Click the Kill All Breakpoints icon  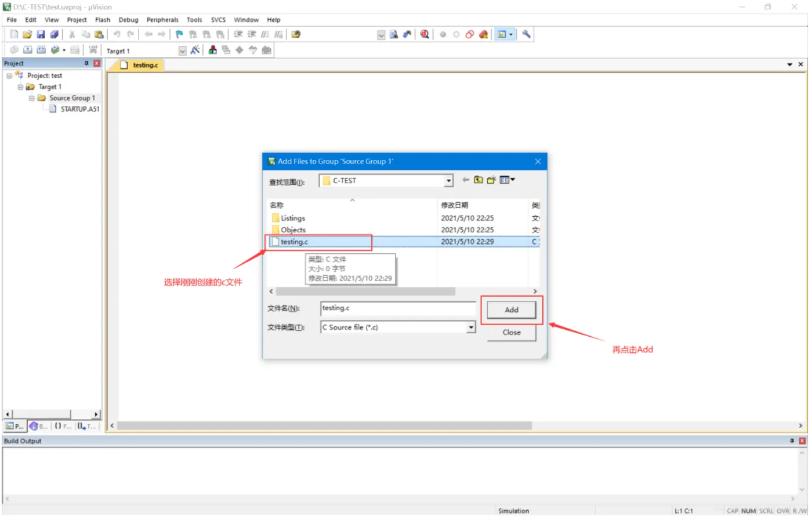click(483, 35)
